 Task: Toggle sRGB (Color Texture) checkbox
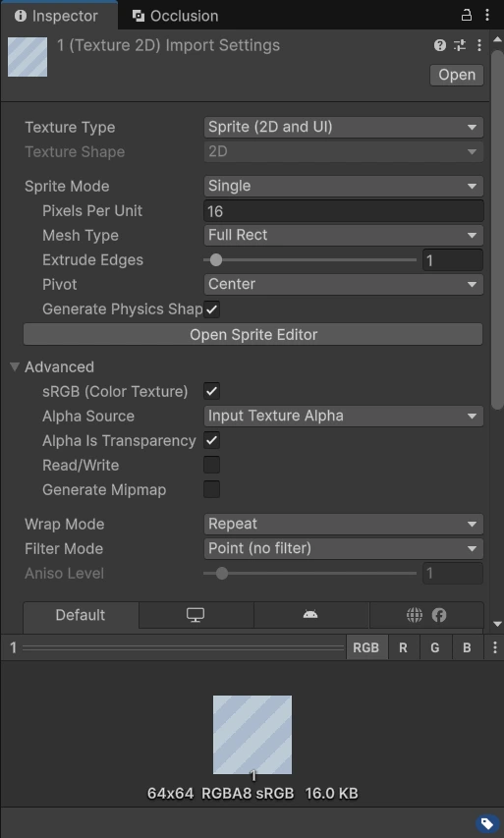(x=211, y=391)
